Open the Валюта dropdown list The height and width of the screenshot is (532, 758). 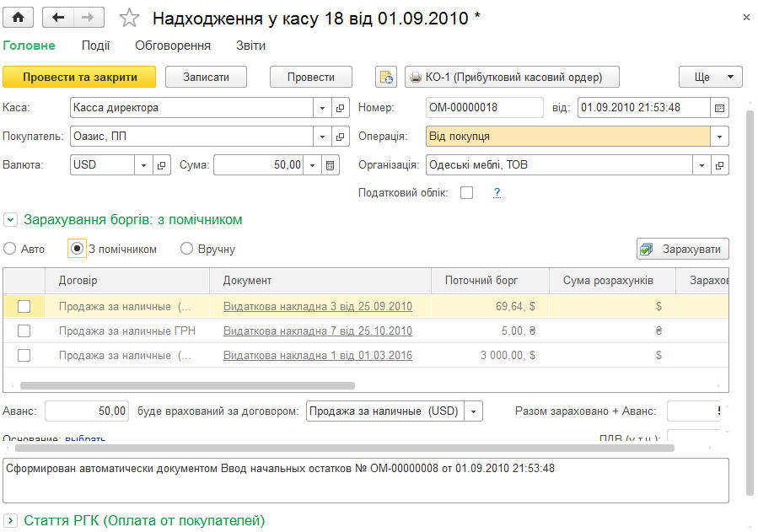click(x=143, y=165)
